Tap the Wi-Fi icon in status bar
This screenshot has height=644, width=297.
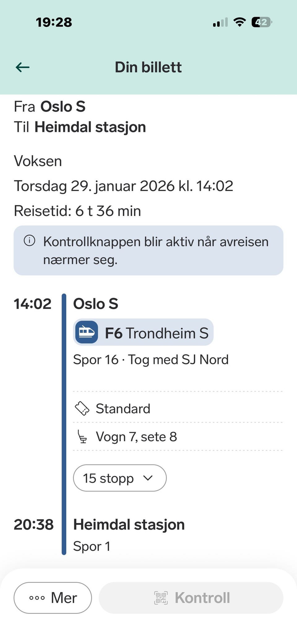239,22
